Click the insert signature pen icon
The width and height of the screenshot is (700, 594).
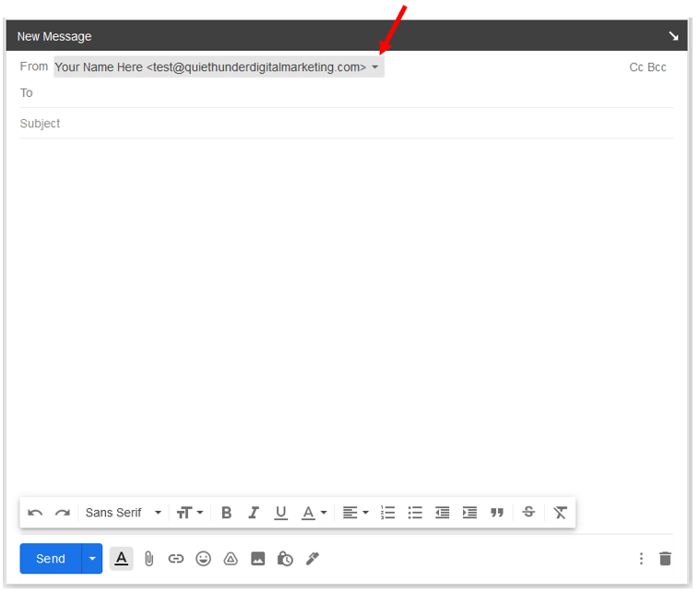click(313, 559)
